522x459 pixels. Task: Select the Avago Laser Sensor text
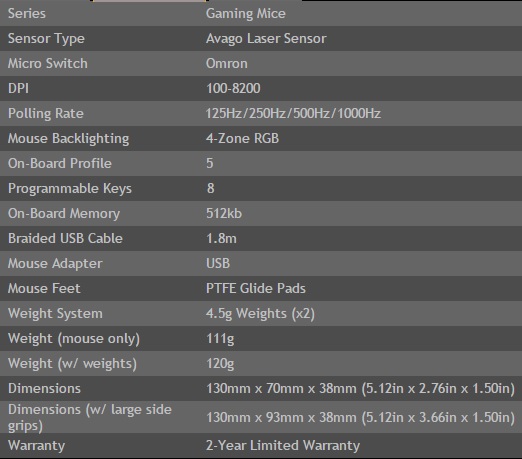tap(266, 39)
